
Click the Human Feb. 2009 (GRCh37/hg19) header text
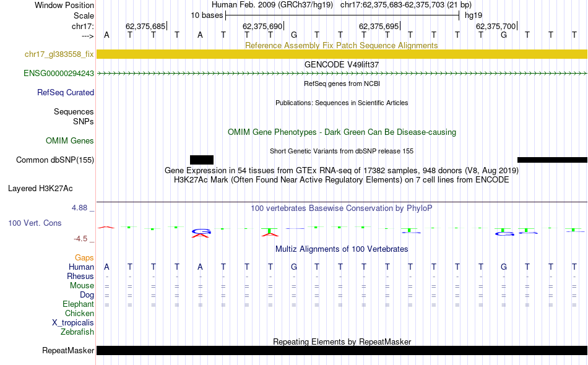272,5
